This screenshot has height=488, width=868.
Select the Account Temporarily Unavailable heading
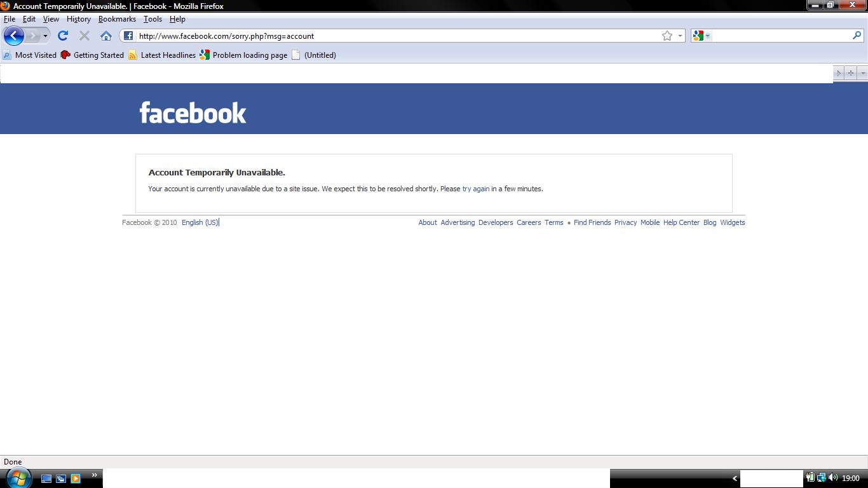[217, 172]
